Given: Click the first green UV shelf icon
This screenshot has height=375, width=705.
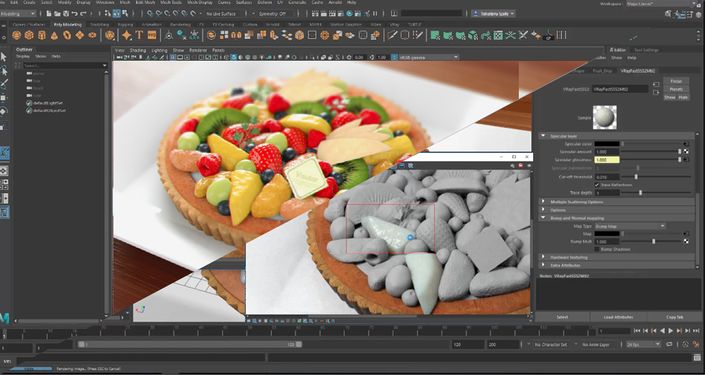Looking at the screenshot, I should (x=435, y=35).
